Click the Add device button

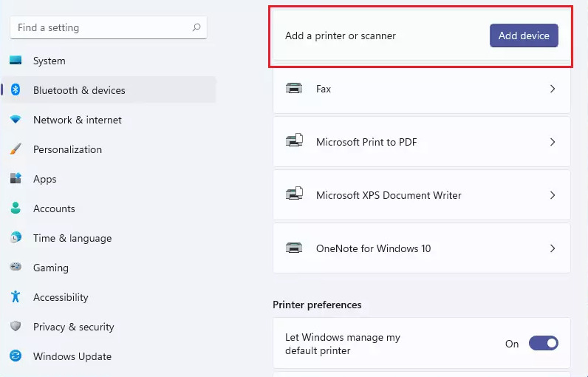pos(524,35)
